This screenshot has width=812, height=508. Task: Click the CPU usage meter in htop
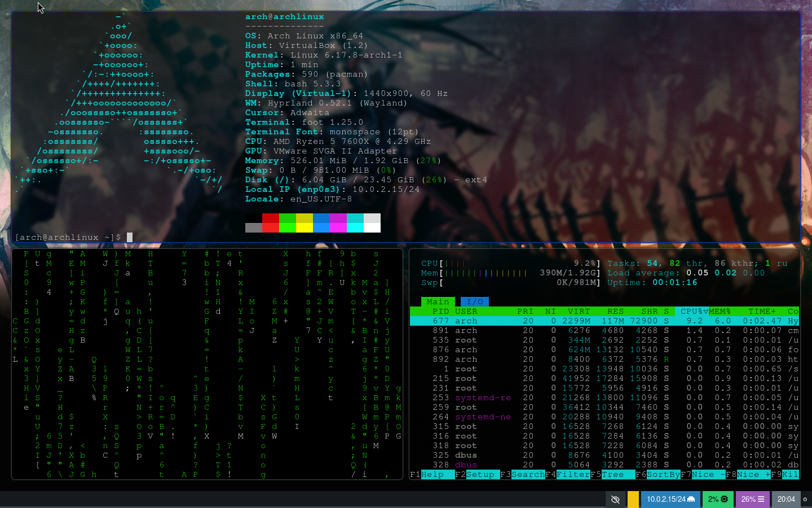pyautogui.click(x=511, y=264)
